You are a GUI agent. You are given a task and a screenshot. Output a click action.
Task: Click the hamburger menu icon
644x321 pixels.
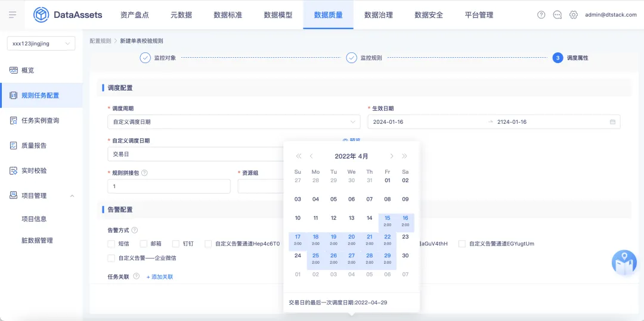[x=13, y=15]
